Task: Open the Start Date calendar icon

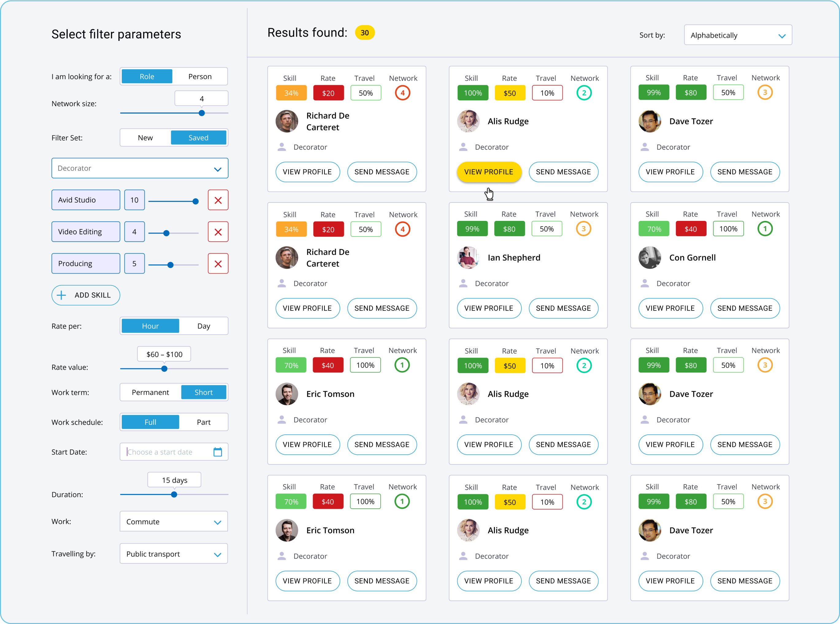Action: point(217,452)
